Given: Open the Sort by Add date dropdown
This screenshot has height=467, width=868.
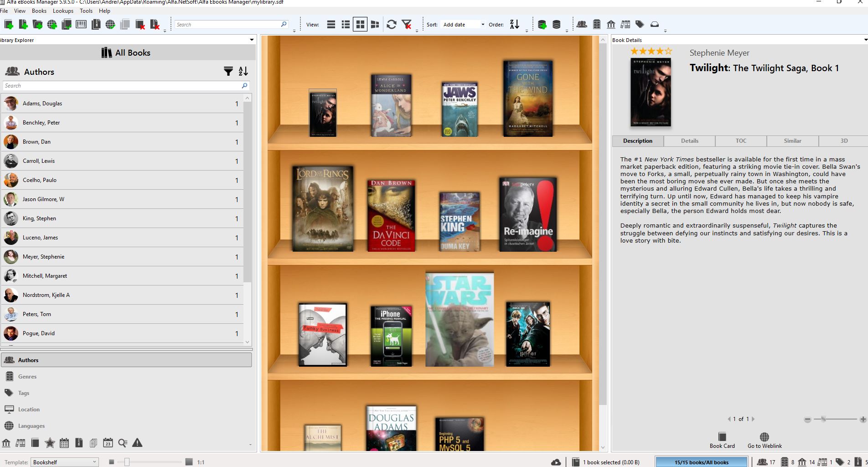Looking at the screenshot, I should coord(464,25).
